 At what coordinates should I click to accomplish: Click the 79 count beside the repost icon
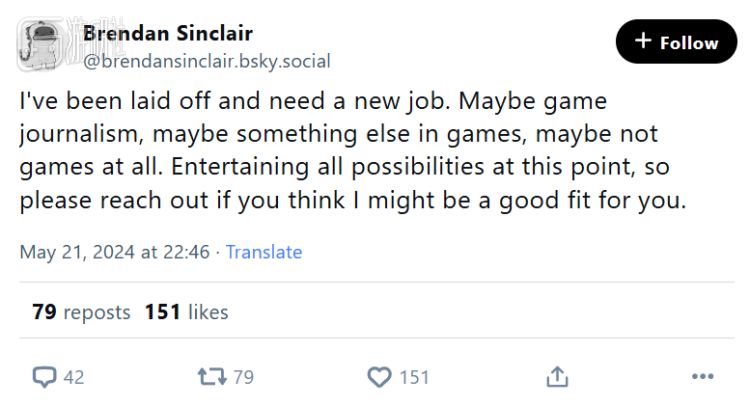243,377
